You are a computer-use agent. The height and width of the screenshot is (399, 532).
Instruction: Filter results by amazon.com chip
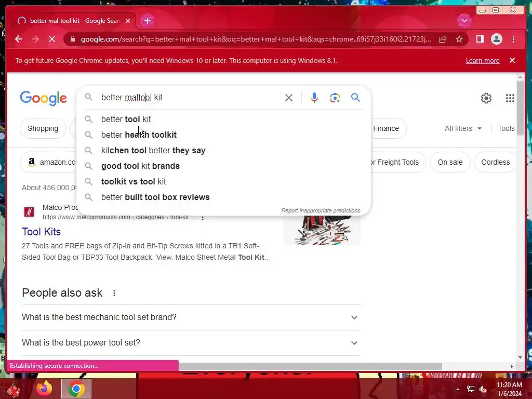pos(49,162)
